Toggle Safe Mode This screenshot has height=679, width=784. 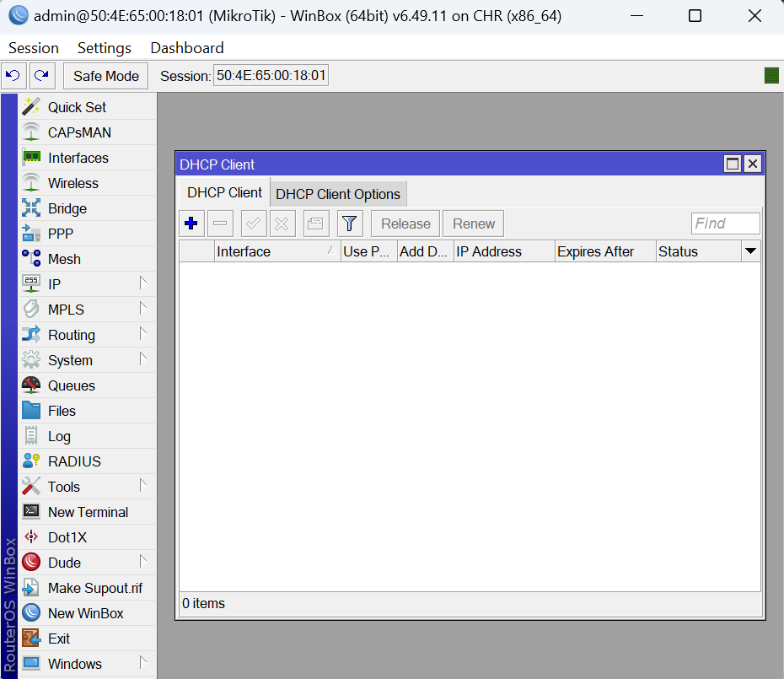[106, 76]
